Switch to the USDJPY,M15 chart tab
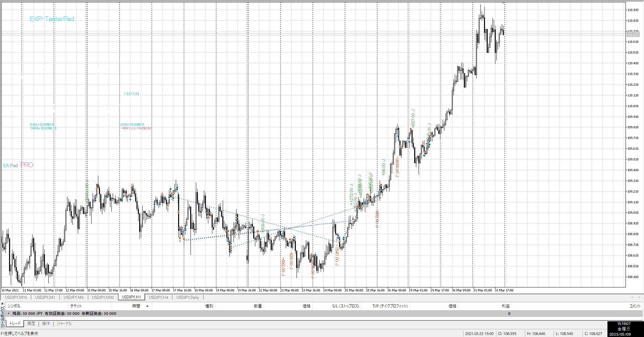 coord(16,297)
